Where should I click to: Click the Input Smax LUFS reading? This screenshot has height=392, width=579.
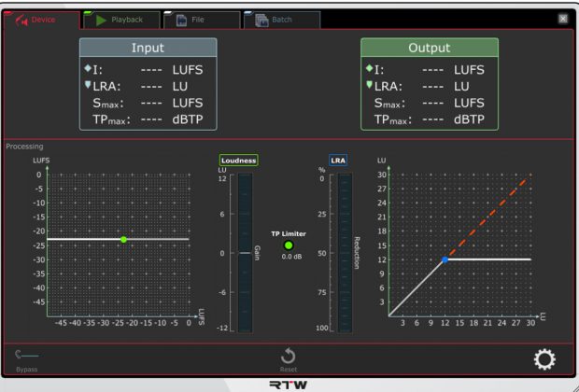[148, 103]
